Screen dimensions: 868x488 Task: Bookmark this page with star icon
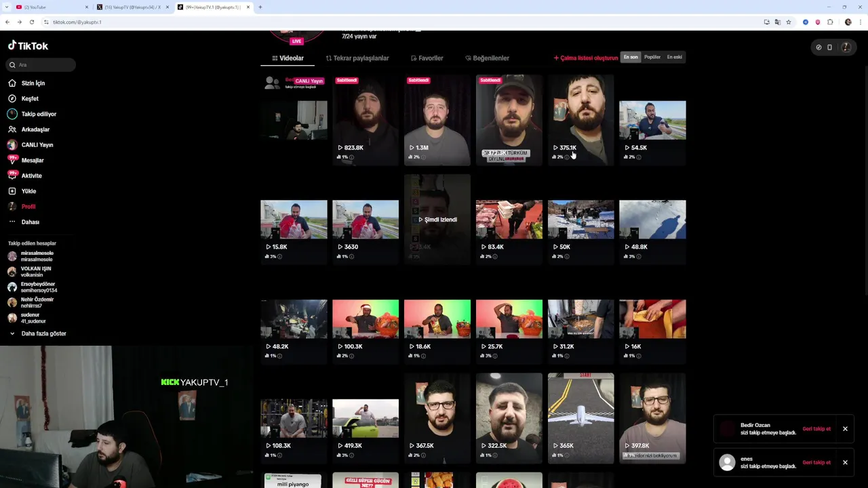click(788, 22)
